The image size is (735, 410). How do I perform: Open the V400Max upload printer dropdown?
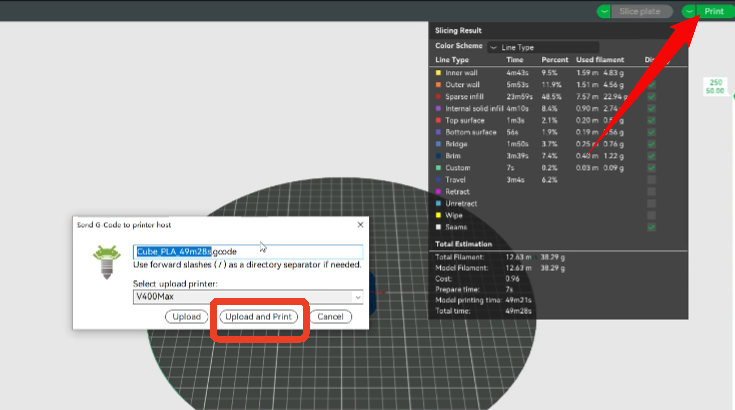(x=357, y=297)
